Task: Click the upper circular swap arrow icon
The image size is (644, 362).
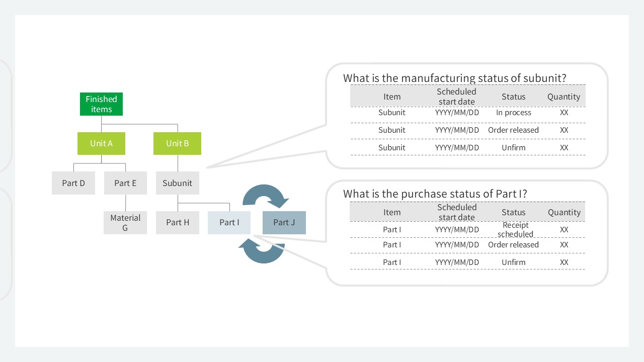Action: 266,196
